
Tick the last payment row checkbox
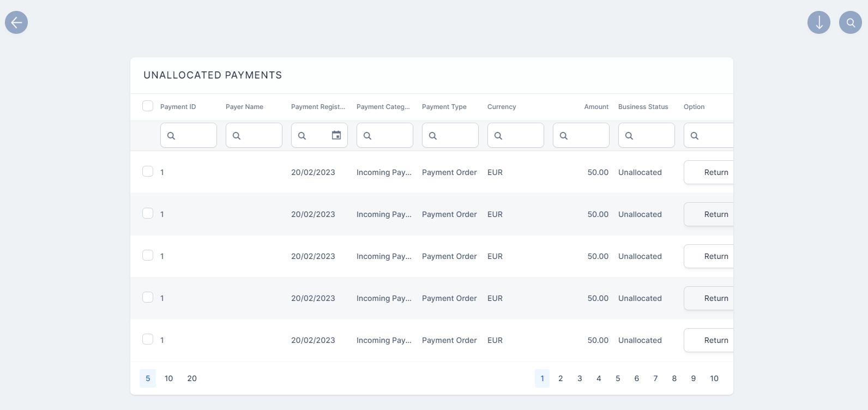148,339
